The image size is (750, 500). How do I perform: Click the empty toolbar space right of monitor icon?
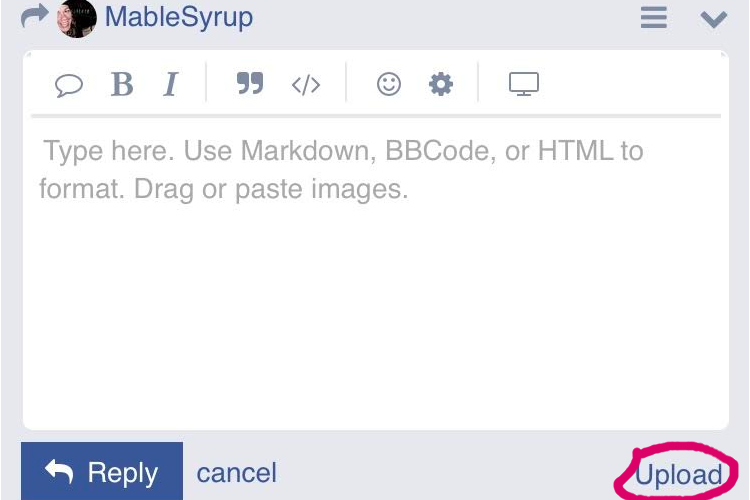pos(631,84)
